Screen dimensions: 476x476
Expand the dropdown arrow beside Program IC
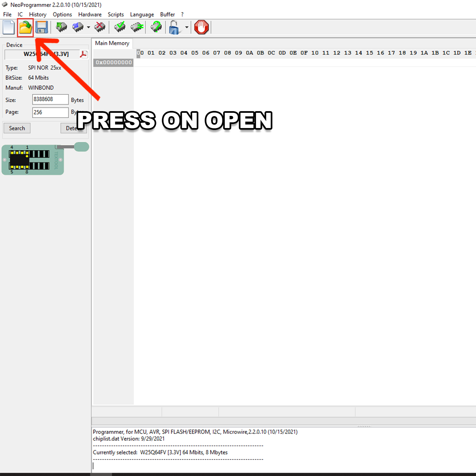click(x=89, y=27)
